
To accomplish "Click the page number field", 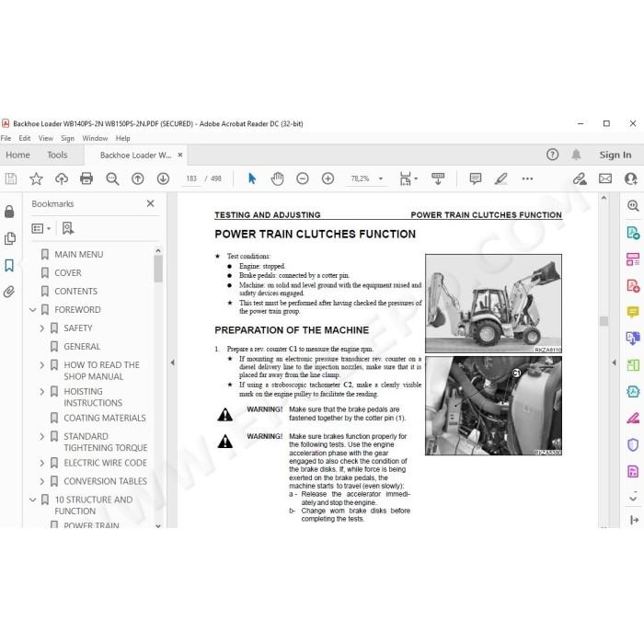I will pyautogui.click(x=191, y=178).
